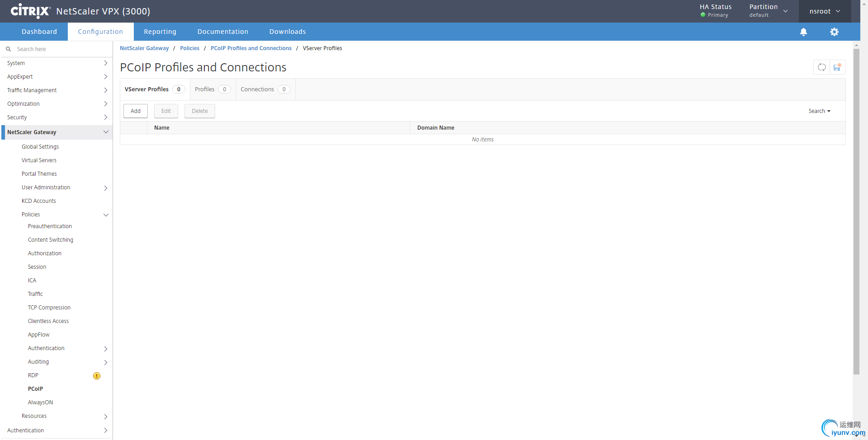Click the Add button
The height and width of the screenshot is (440, 868).
click(x=136, y=111)
